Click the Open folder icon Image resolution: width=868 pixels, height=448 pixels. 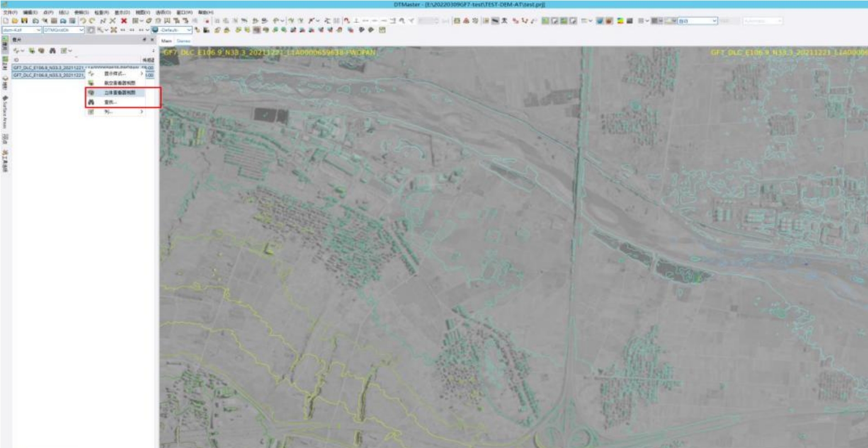pos(15,21)
